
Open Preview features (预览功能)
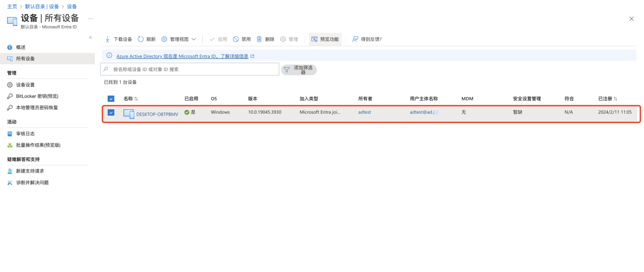[x=325, y=39]
